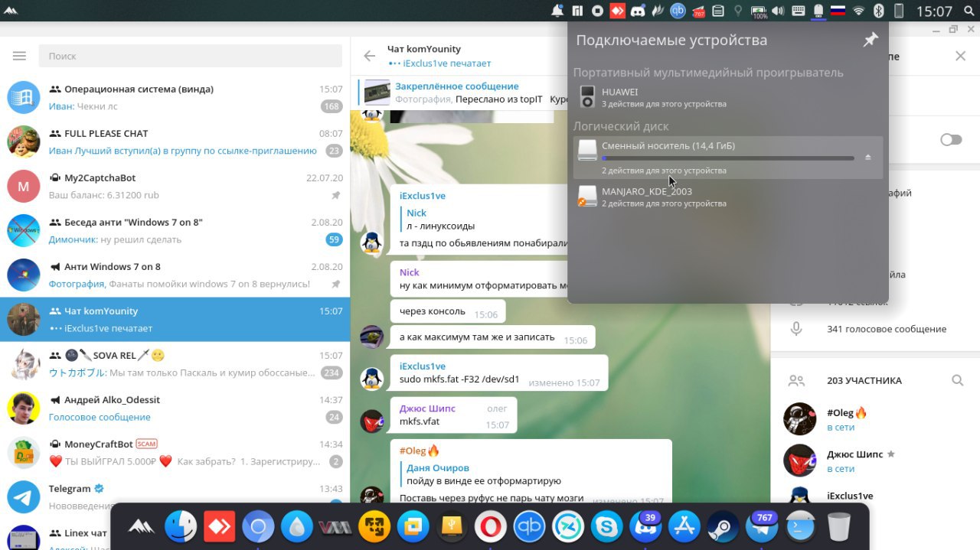Open the terminal icon in dock
The height and width of the screenshot is (550, 980).
coord(801,527)
